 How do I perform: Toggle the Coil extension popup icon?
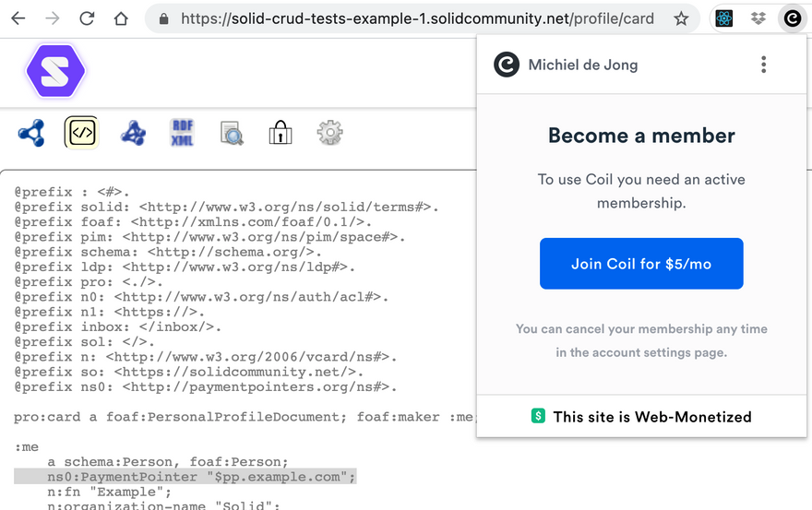(792, 18)
